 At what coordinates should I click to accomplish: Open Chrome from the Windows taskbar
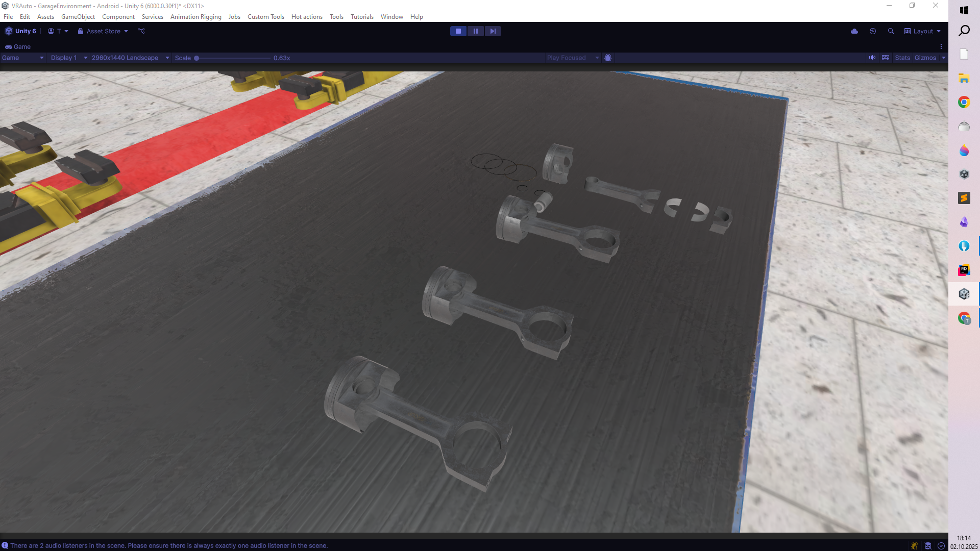tap(964, 103)
